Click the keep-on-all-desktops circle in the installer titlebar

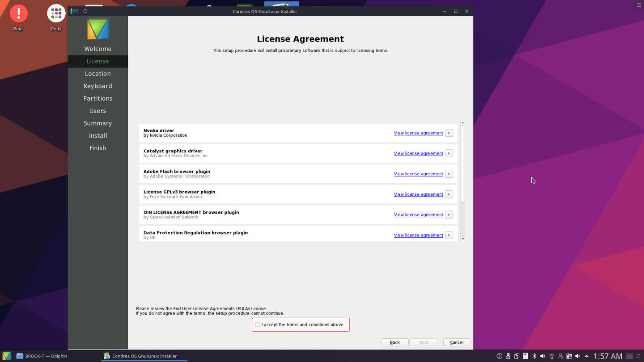pyautogui.click(x=85, y=11)
